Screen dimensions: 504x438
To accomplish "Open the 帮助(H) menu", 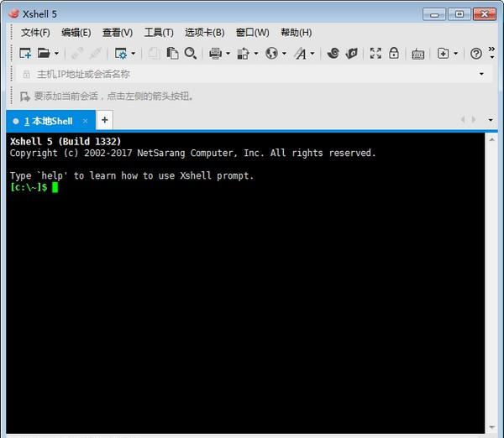I will coord(296,33).
